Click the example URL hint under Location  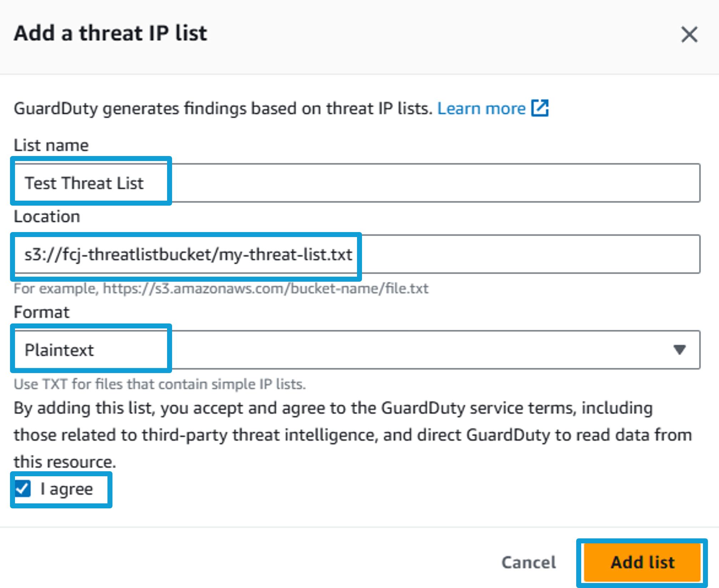point(221,288)
